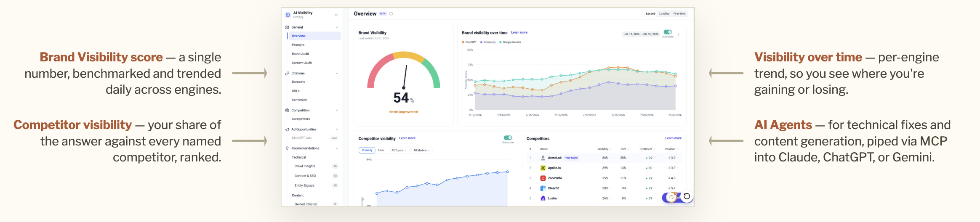Click the ZoomInfo brand logo
980x222 pixels.
[543, 178]
